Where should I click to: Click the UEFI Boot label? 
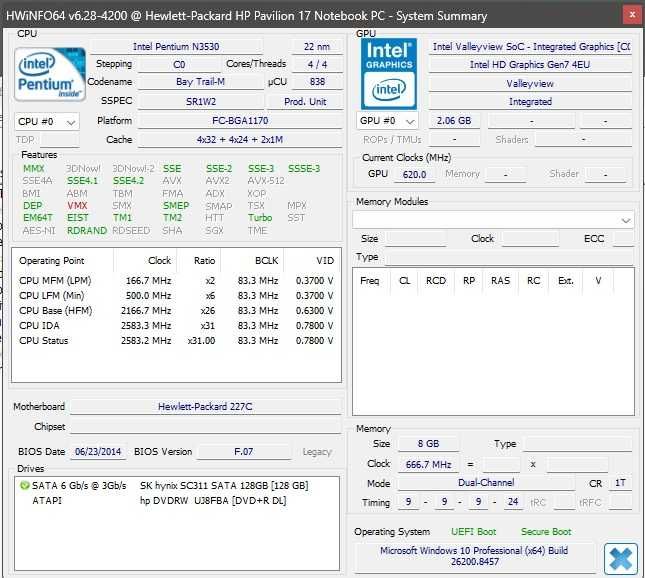(473, 532)
